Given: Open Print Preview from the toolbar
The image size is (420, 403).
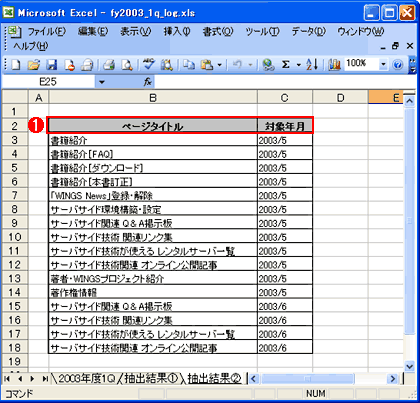Looking at the screenshot, I should (127, 64).
